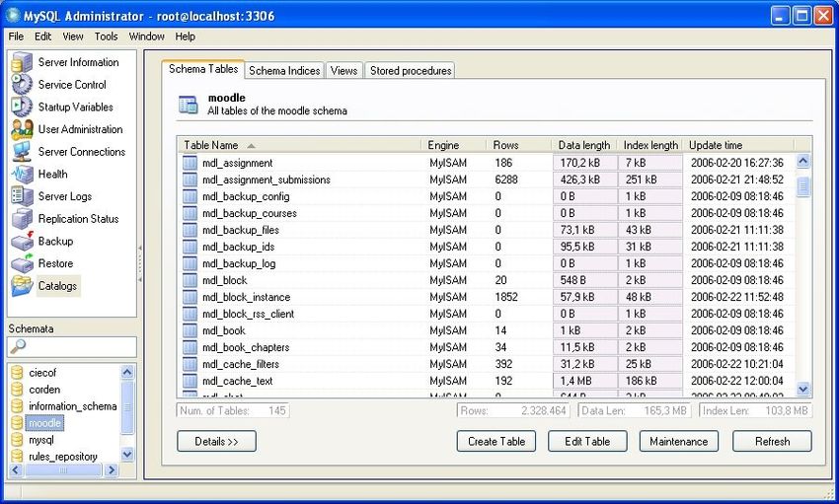This screenshot has width=839, height=504.
Task: Click the Create Table button
Action: tap(496, 442)
